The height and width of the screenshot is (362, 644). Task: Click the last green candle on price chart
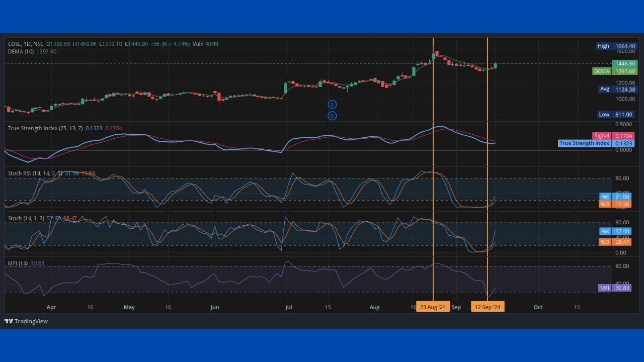[x=496, y=65]
